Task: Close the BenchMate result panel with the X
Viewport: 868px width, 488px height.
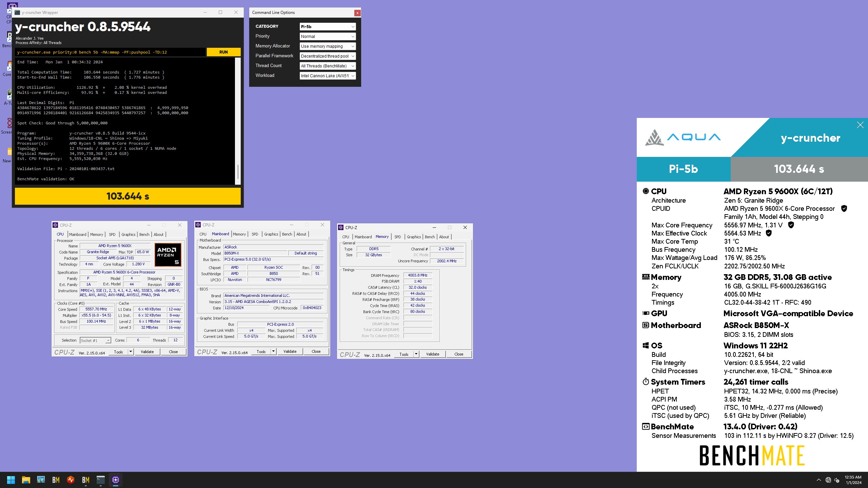Action: (860, 125)
